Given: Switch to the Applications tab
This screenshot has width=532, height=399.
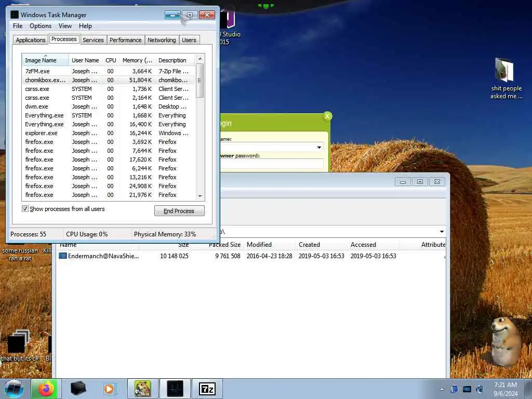Looking at the screenshot, I should coord(31,40).
